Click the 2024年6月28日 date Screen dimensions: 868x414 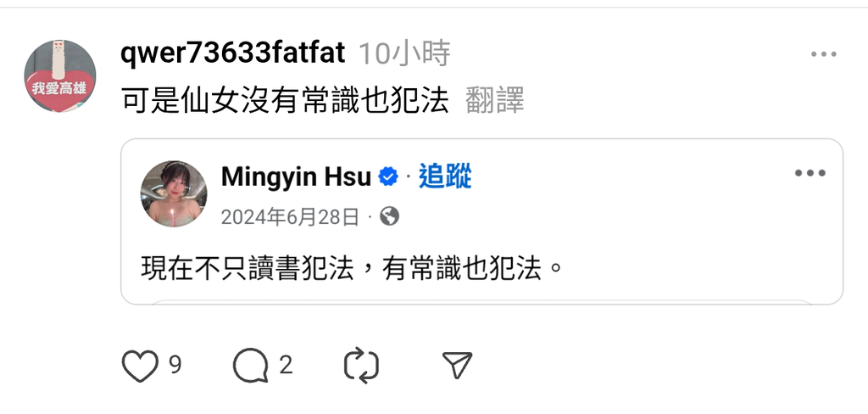point(290,216)
